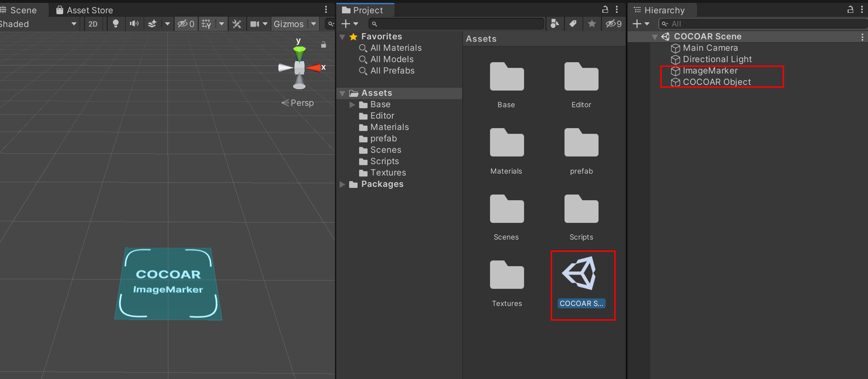Toggle scene lighting bulb icon

click(116, 24)
